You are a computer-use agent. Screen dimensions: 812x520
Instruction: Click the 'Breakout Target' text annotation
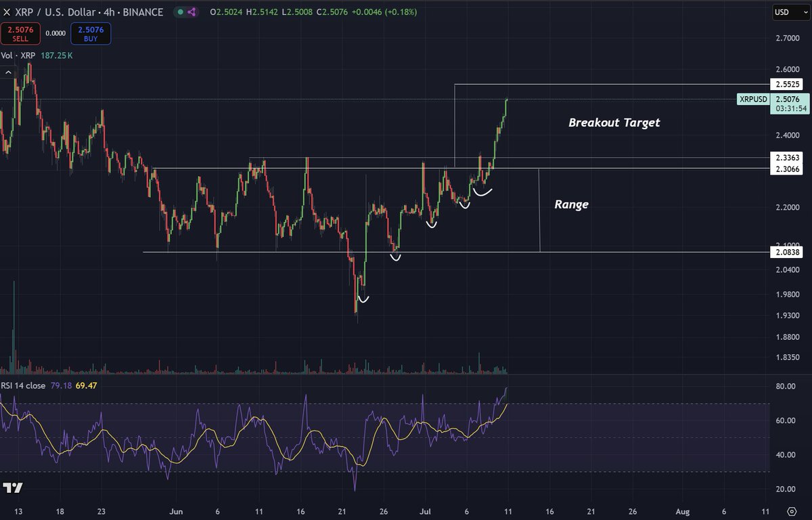click(614, 123)
